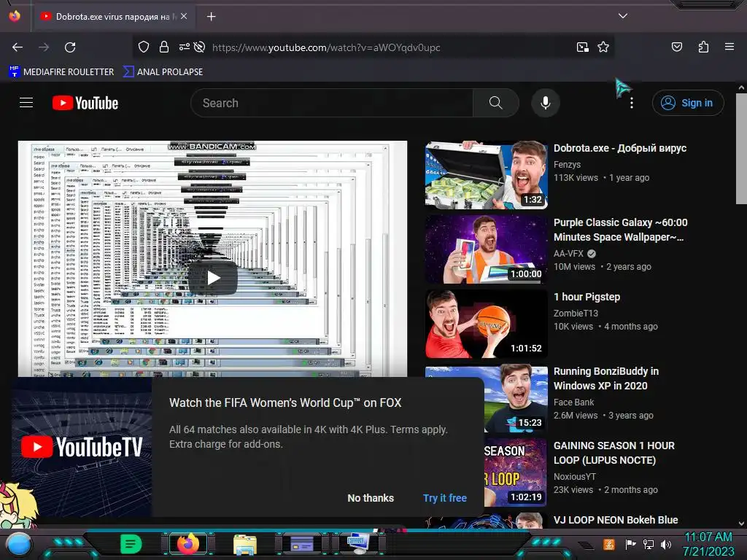This screenshot has width=747, height=560.
Task: Click the ZombieT13 channel name
Action: pos(576,314)
